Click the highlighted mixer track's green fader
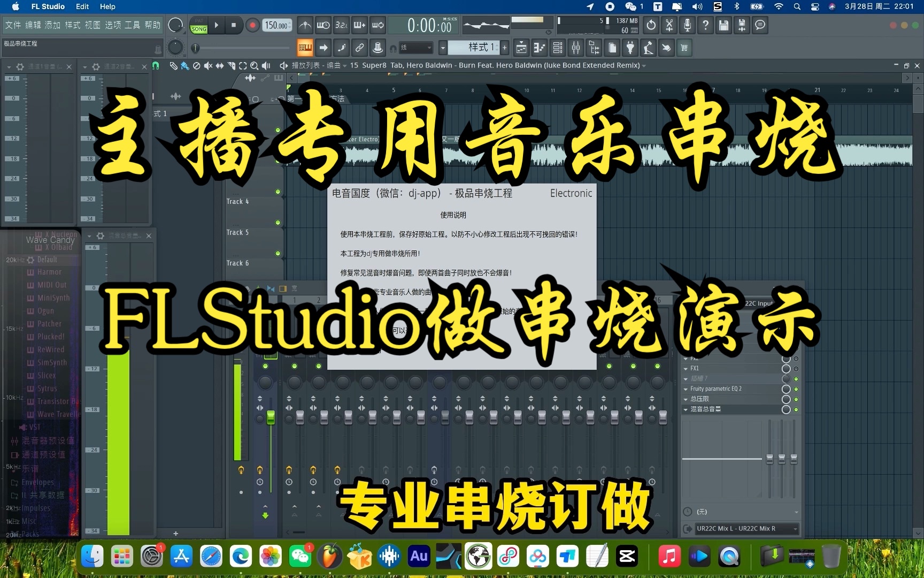Screen dimensions: 924x578 point(271,417)
